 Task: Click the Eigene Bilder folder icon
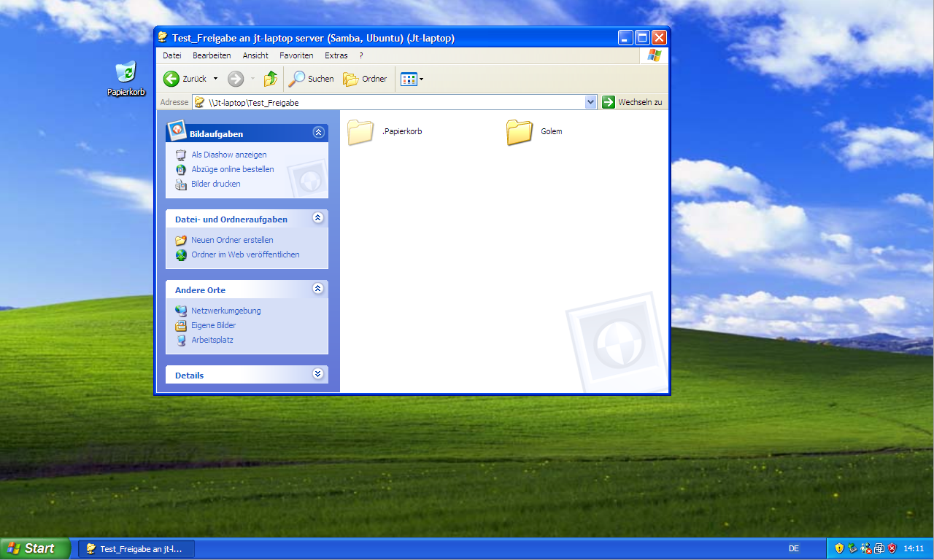click(181, 325)
